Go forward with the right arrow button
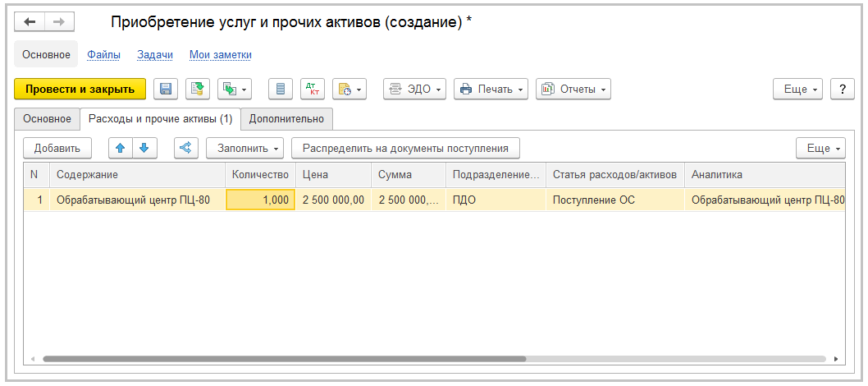The height and width of the screenshot is (386, 868). point(59,21)
